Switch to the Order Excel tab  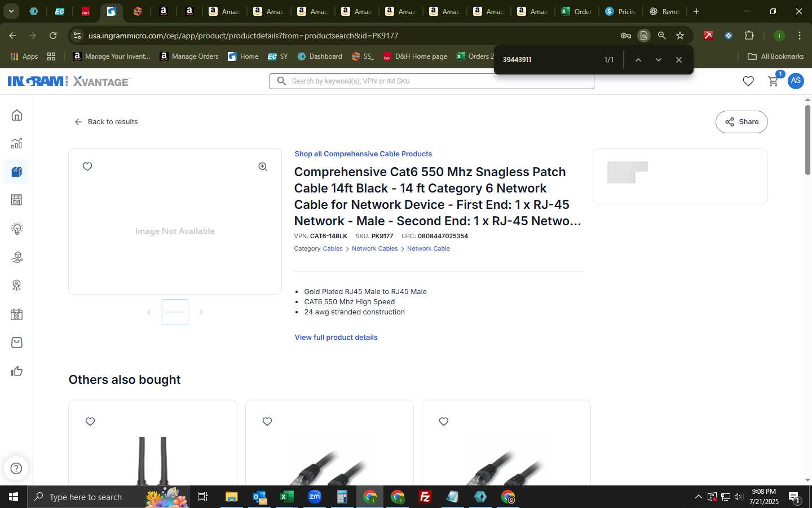tap(576, 11)
